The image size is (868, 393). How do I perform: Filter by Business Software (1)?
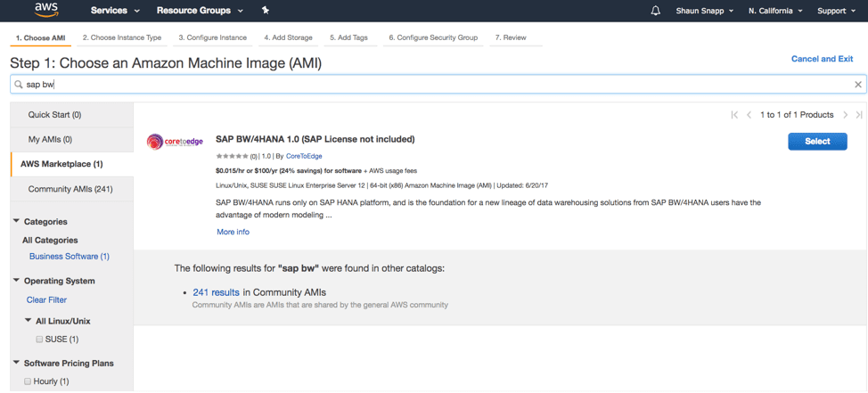(70, 257)
